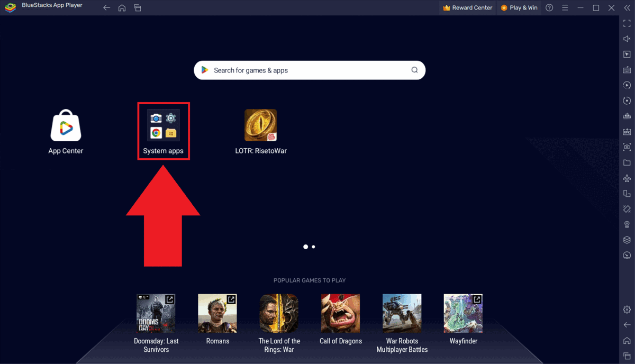The width and height of the screenshot is (635, 364).
Task: Open The Lord of the Rings: War thumbnail
Action: tap(279, 313)
